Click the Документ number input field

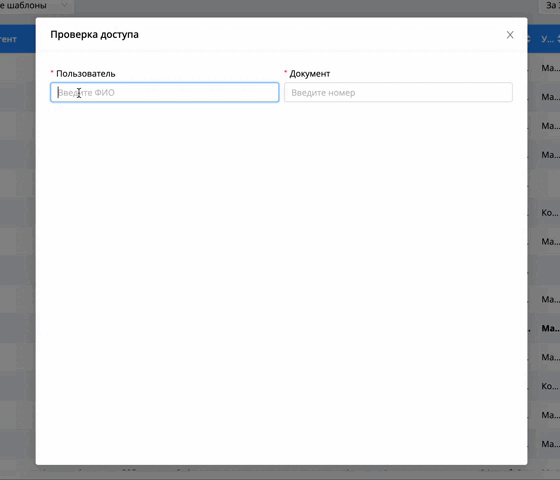pyautogui.click(x=398, y=92)
